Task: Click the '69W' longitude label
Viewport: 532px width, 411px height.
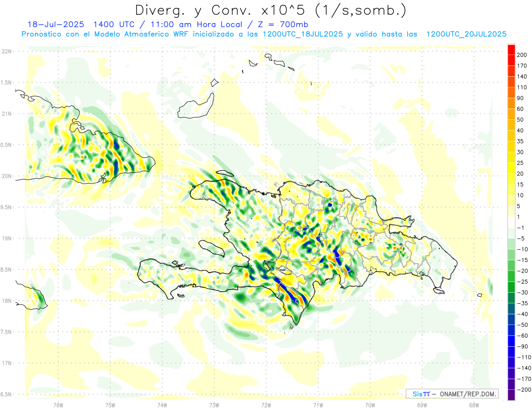Action: (422, 405)
